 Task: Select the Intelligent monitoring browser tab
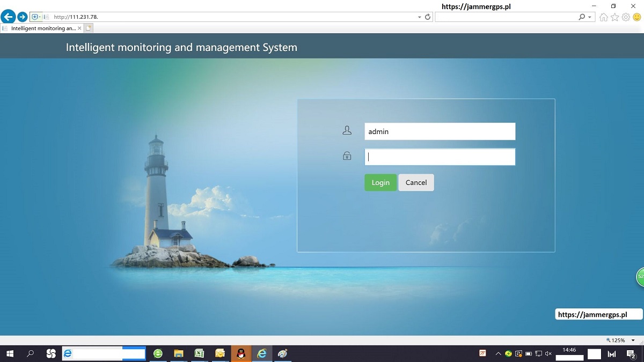(x=43, y=28)
